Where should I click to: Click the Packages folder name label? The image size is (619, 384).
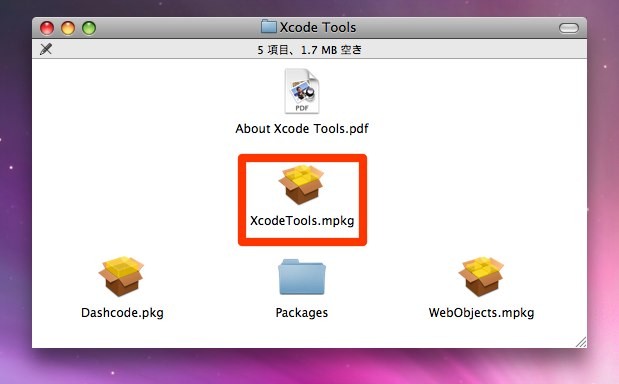[x=302, y=313]
